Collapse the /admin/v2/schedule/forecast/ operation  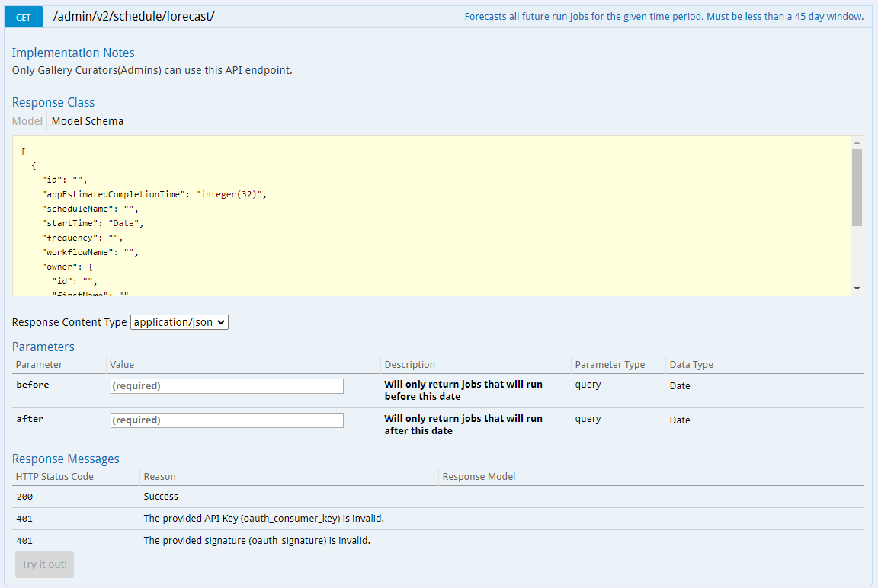134,16
